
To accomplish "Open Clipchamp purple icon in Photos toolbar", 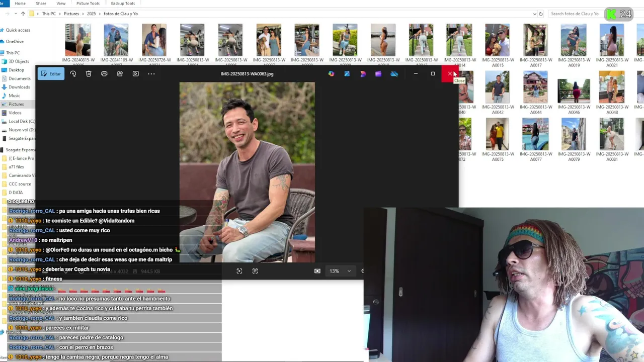I will click(378, 74).
